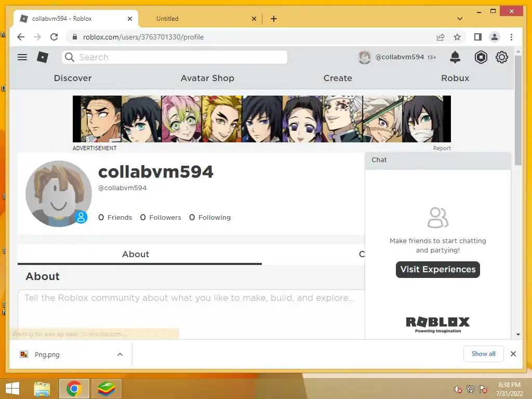Image resolution: width=532 pixels, height=399 pixels.
Task: Click the @collabvm594 username in header
Action: point(400,57)
